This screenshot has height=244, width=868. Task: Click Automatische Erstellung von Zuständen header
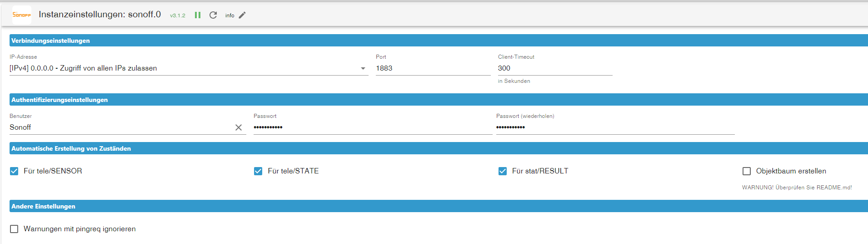click(439, 148)
